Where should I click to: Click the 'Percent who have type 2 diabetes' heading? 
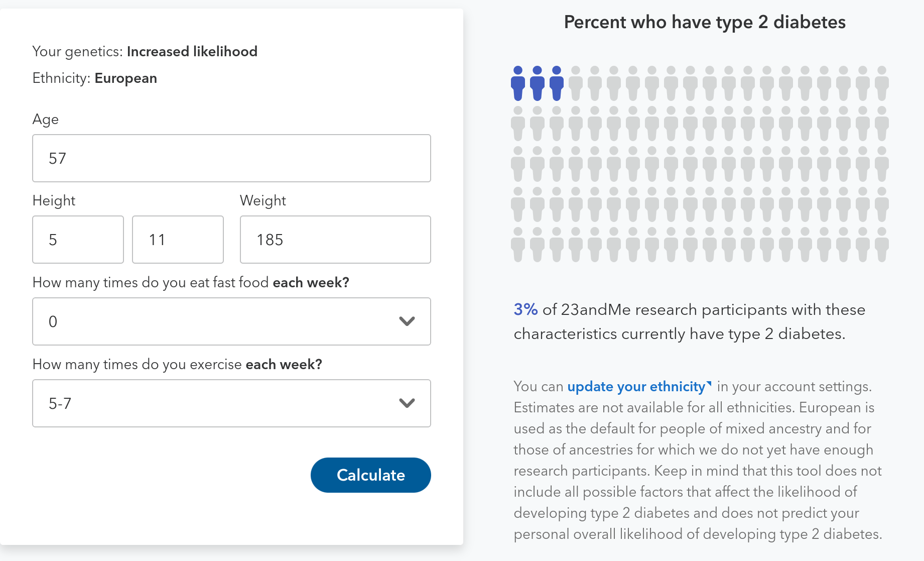(705, 23)
